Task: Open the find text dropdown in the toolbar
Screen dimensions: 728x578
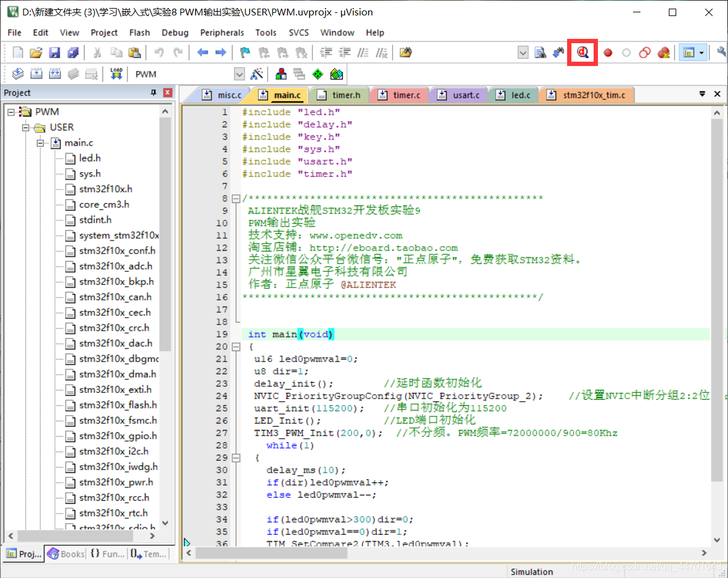Action: [x=523, y=52]
